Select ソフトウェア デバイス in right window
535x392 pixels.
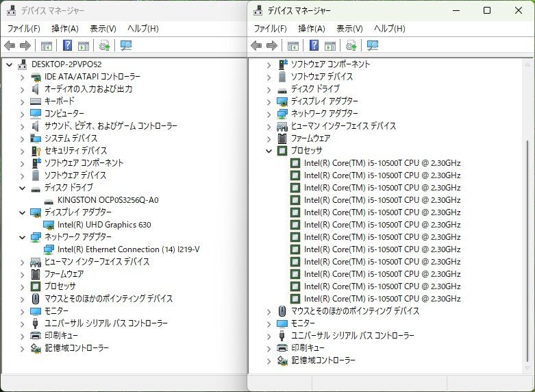click(x=322, y=77)
